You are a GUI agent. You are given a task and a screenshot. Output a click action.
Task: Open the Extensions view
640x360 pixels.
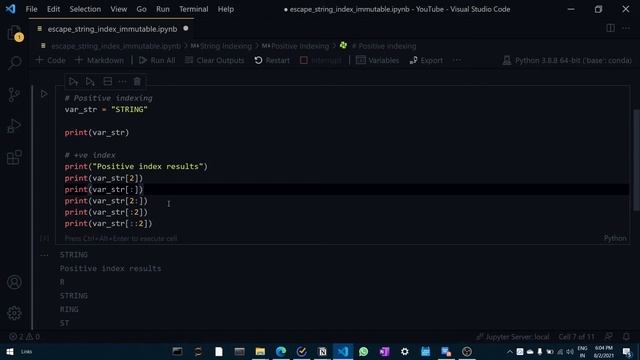point(14,157)
